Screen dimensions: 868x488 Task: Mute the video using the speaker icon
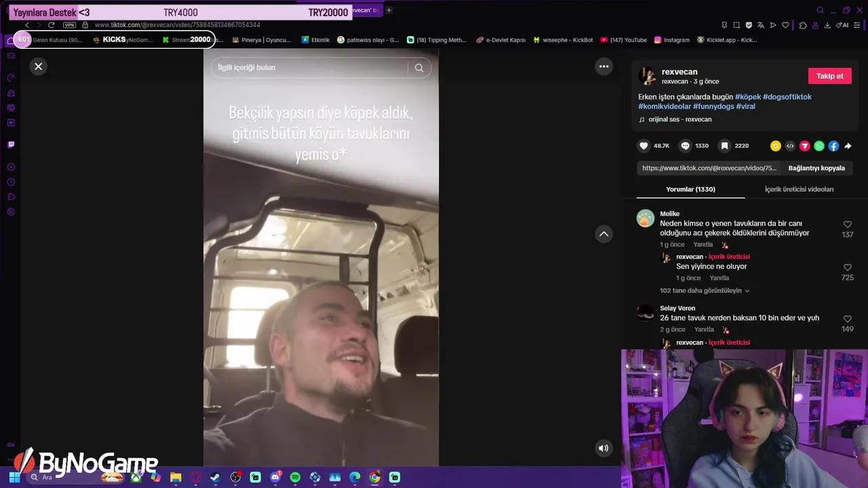pyautogui.click(x=604, y=448)
